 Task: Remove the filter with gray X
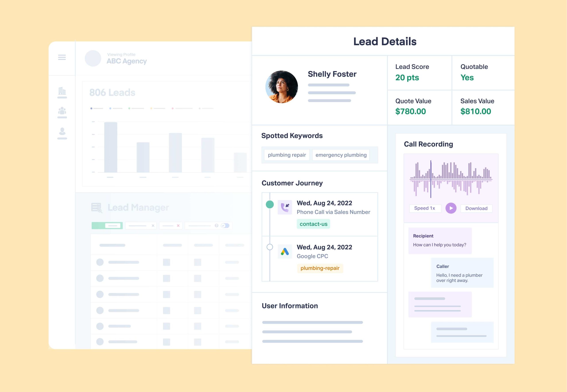coord(153,226)
